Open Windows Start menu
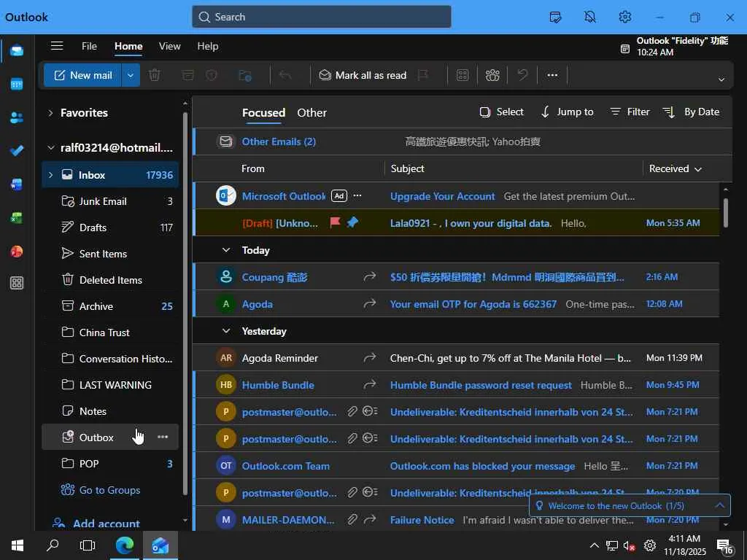 pyautogui.click(x=18, y=545)
